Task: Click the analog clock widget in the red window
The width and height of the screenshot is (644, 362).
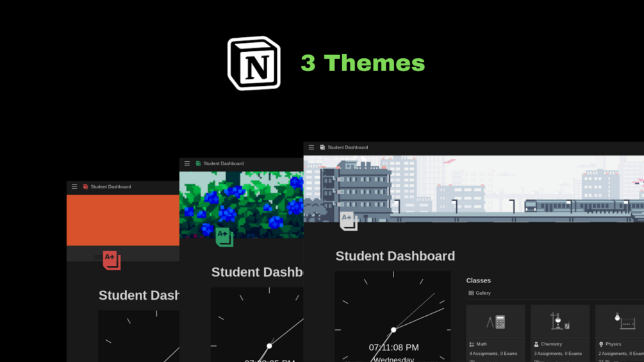Action: point(138,336)
